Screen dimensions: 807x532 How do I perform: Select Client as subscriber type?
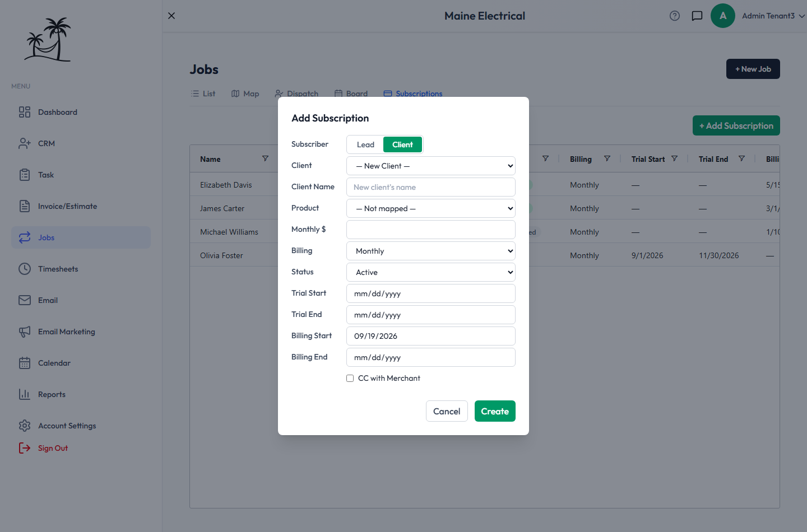pos(402,144)
